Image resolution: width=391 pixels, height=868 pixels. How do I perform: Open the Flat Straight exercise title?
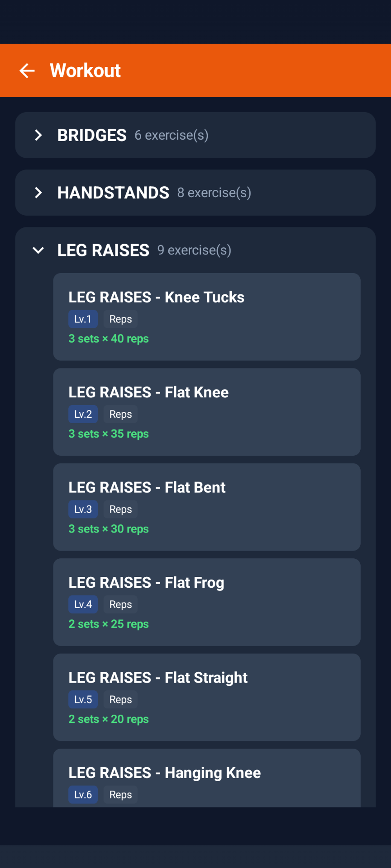click(158, 678)
